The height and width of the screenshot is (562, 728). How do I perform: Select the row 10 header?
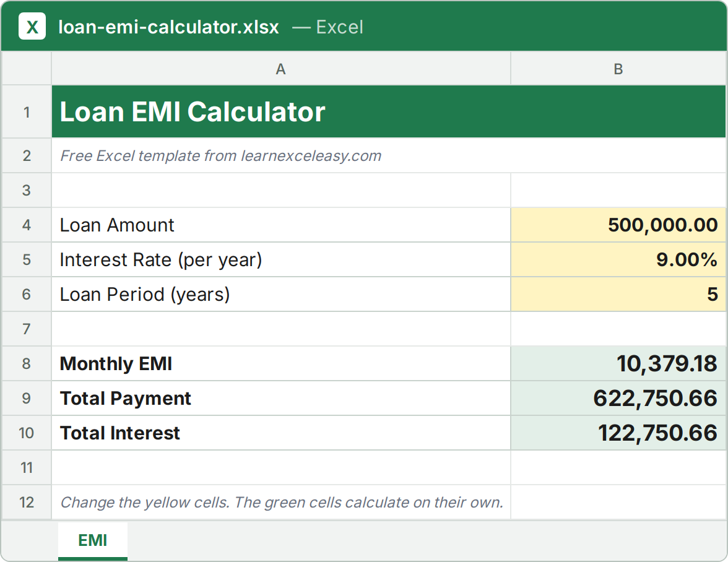click(x=27, y=433)
